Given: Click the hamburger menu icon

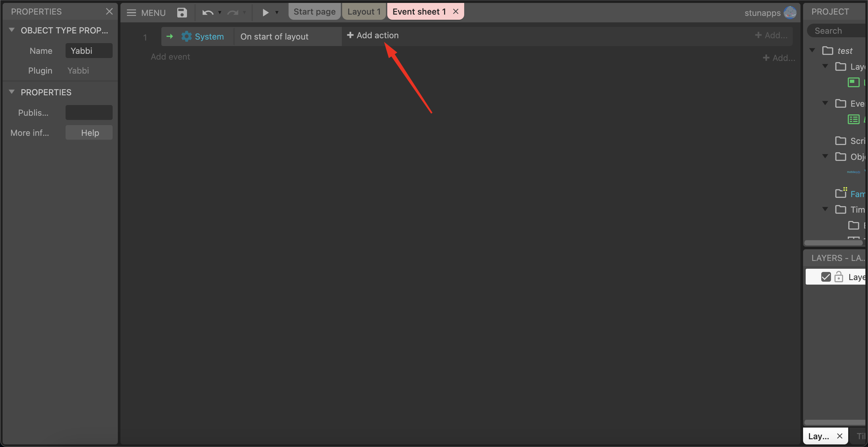Looking at the screenshot, I should [x=131, y=12].
